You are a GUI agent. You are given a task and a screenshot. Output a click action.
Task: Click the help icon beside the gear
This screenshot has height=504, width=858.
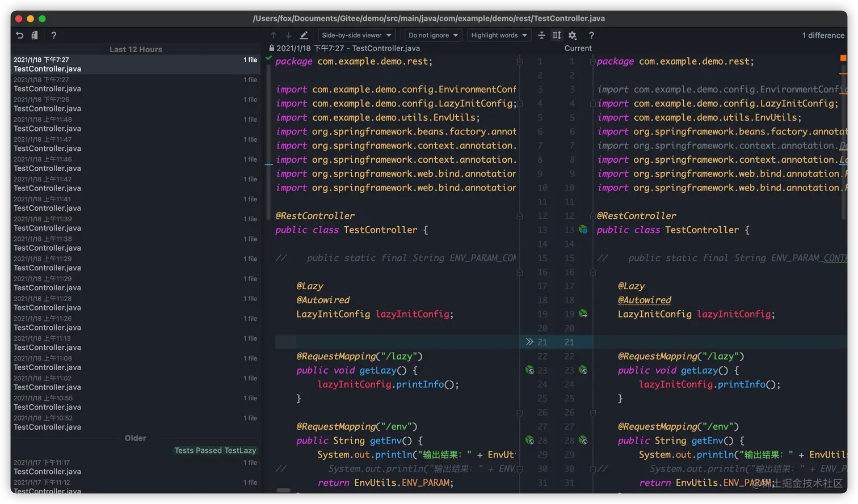click(591, 35)
